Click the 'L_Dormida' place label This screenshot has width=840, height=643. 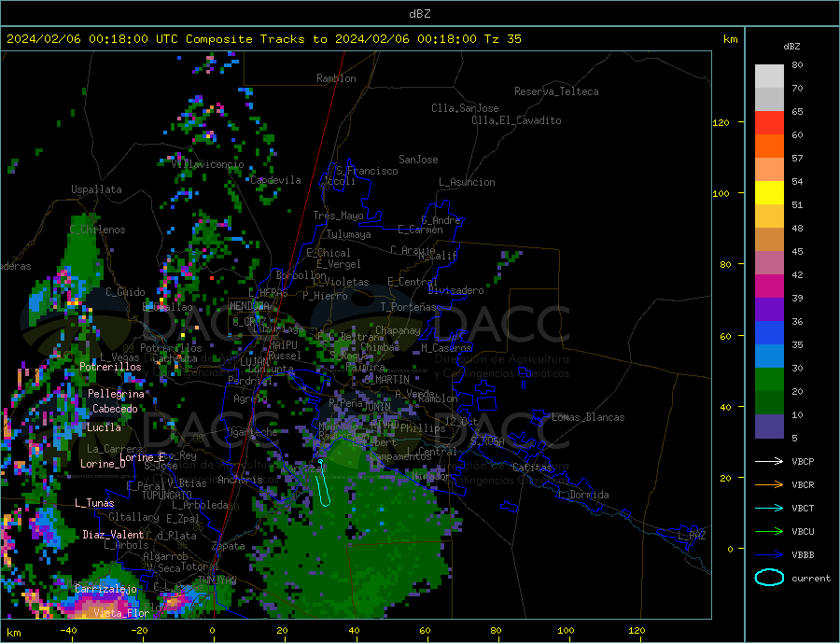click(x=584, y=495)
